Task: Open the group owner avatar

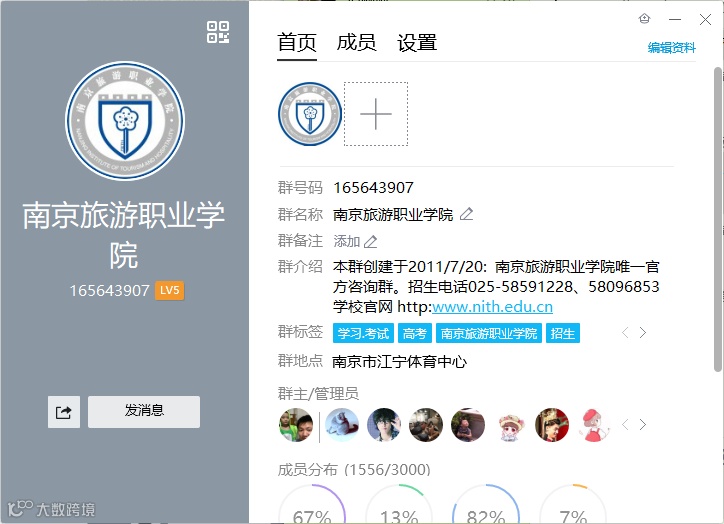Action: click(296, 425)
